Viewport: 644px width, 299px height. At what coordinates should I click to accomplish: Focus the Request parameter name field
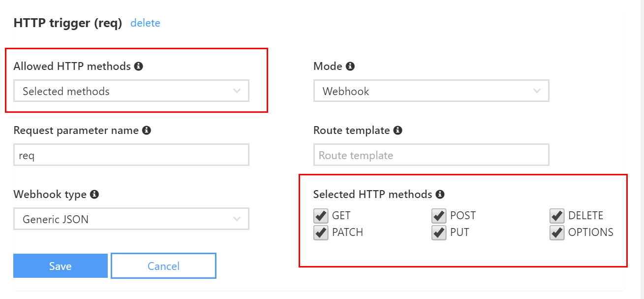(x=131, y=155)
